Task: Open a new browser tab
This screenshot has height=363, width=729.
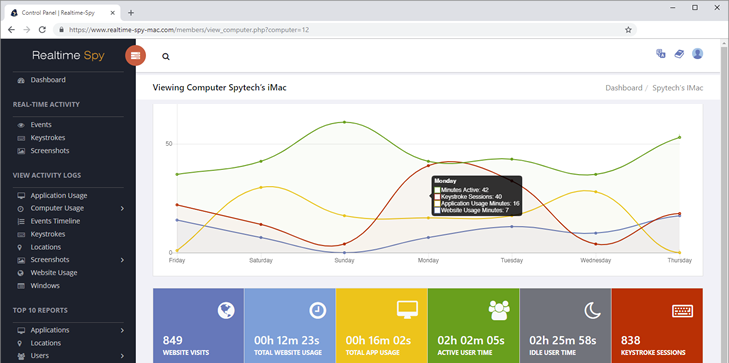Action: click(131, 13)
